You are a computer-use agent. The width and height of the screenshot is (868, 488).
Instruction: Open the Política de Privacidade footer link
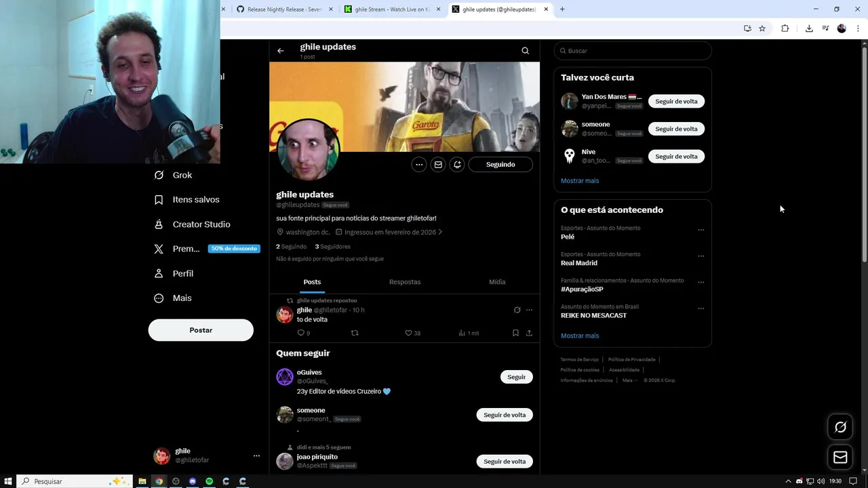(x=632, y=359)
